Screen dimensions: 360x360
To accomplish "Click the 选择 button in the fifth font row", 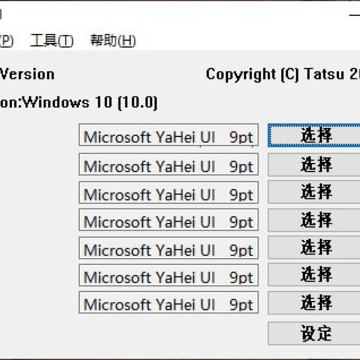I will (314, 248).
